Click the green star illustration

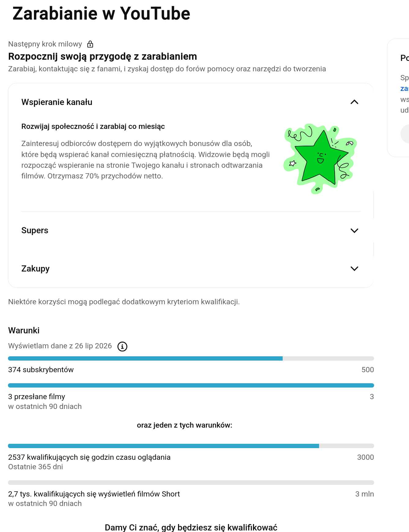[x=320, y=159]
